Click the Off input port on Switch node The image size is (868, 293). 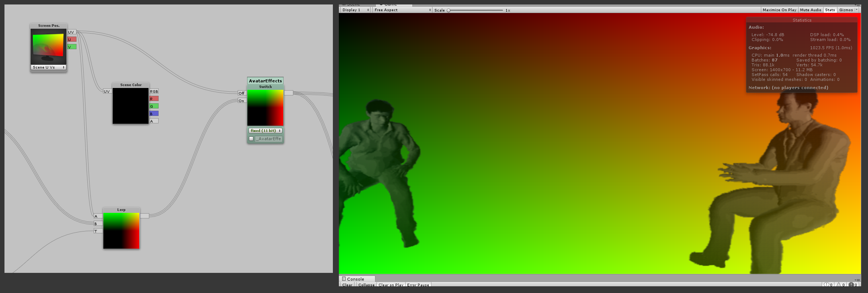point(242,93)
